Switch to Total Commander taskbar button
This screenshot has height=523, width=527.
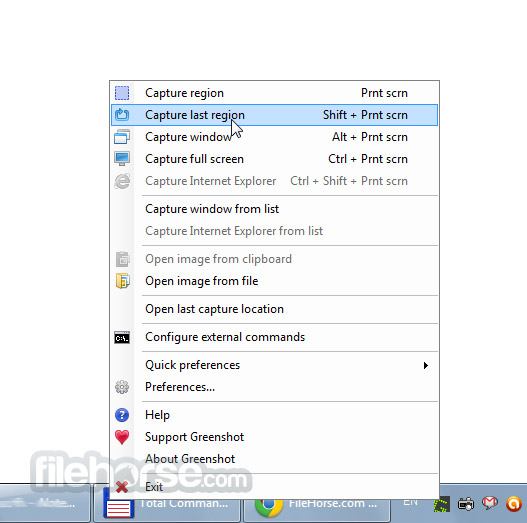[x=167, y=503]
